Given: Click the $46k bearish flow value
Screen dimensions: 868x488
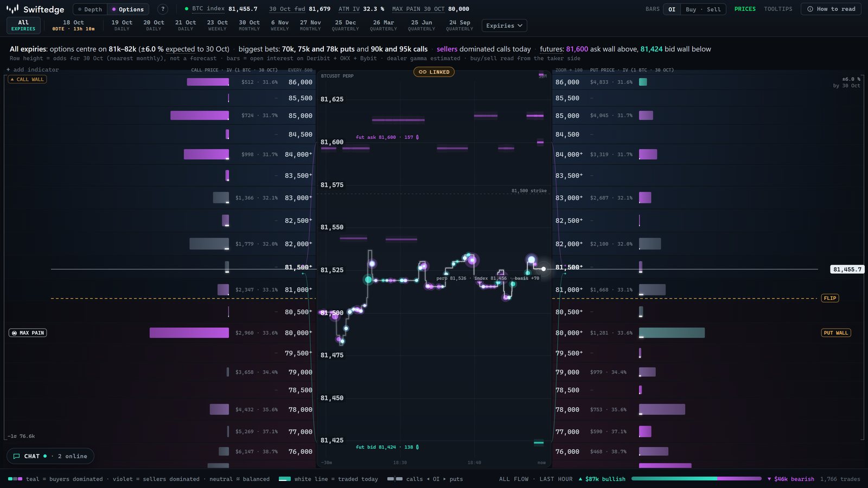Looking at the screenshot, I should [x=790, y=479].
